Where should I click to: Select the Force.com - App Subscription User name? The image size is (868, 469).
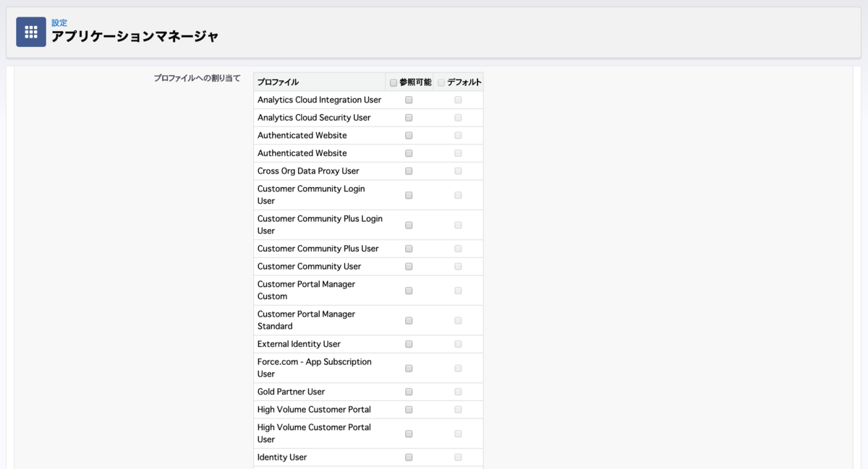314,368
